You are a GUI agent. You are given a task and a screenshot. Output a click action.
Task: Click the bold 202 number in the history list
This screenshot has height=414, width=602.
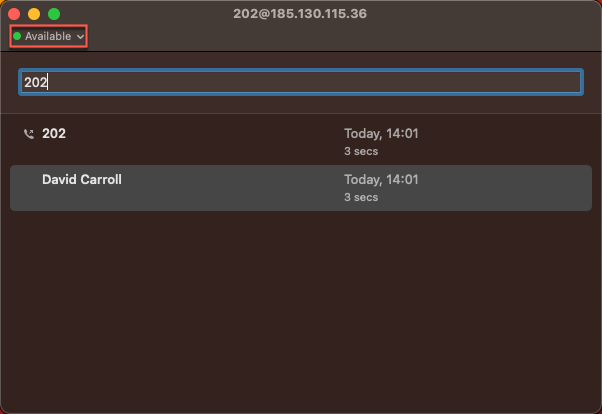tap(54, 133)
